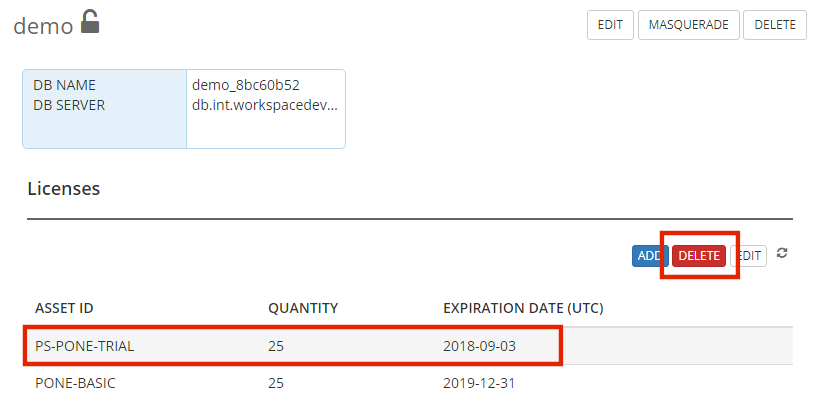Click the 2019-12-31 expiration date cell
This screenshot has height=413, width=820.
pos(479,383)
